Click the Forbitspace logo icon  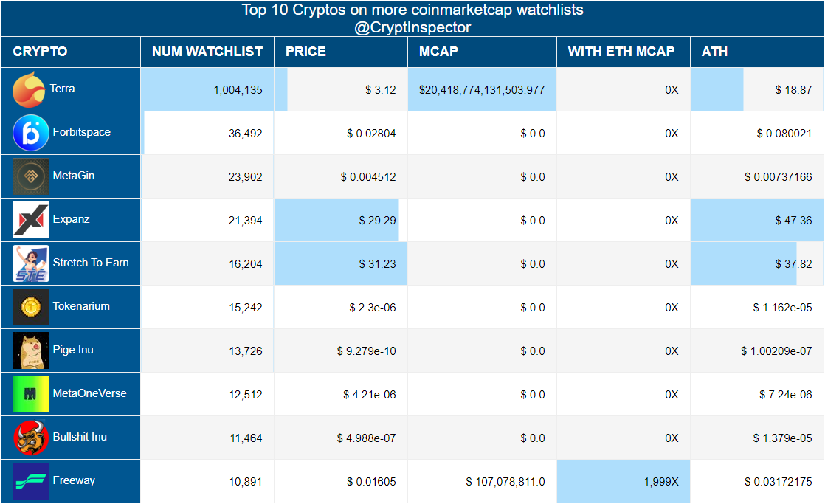click(x=30, y=133)
